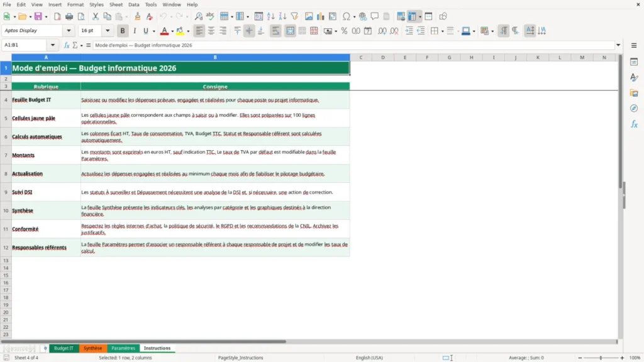Expand the formula bar arrow
The height and width of the screenshot is (362, 644).
(618, 45)
